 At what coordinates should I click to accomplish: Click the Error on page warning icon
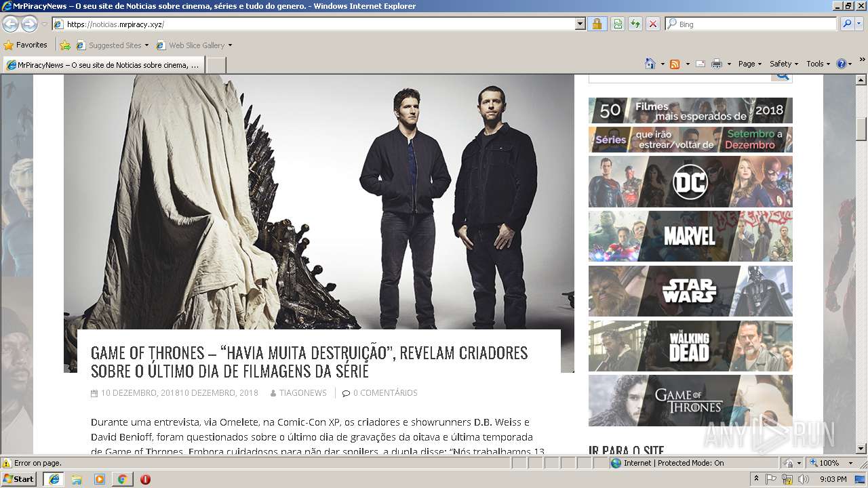[7, 463]
